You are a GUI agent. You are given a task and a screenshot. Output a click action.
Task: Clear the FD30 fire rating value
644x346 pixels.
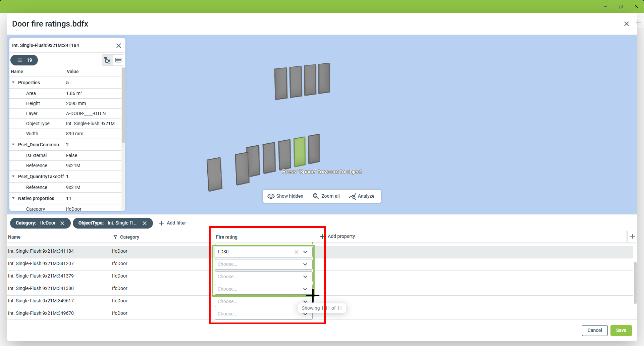click(x=296, y=252)
